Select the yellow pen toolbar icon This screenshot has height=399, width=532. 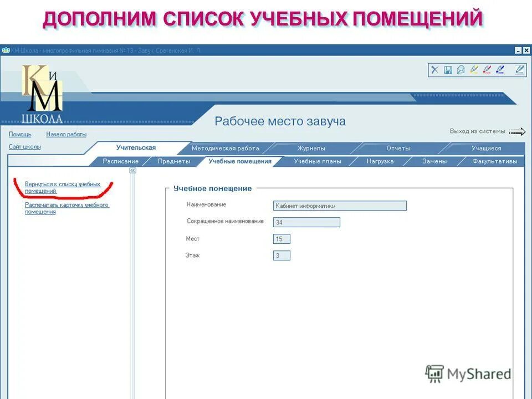coord(474,69)
